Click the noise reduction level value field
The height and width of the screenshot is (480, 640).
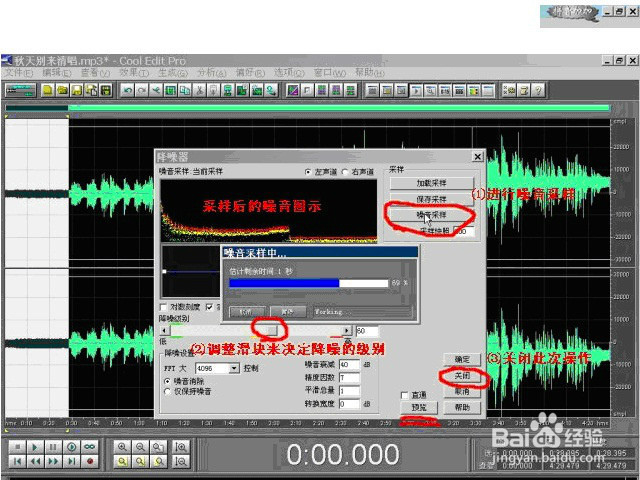pos(367,331)
